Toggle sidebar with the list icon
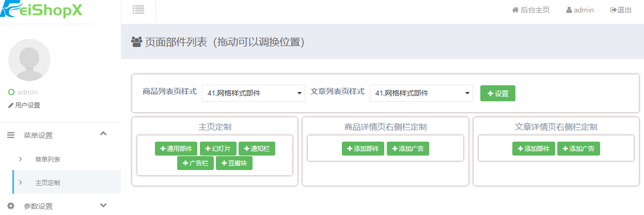644x215 pixels. [138, 9]
